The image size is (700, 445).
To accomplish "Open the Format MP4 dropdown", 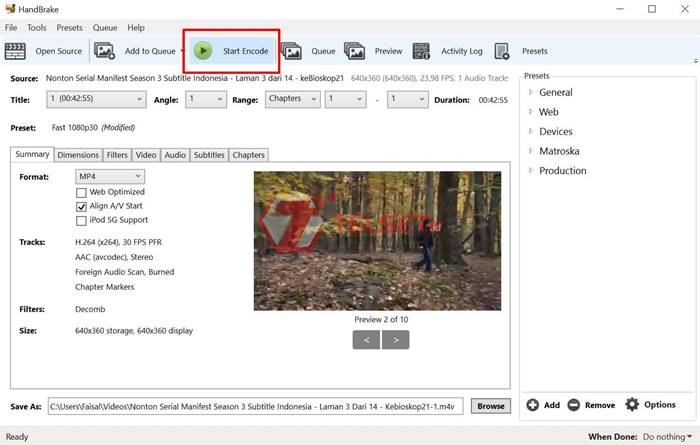I will tap(110, 177).
